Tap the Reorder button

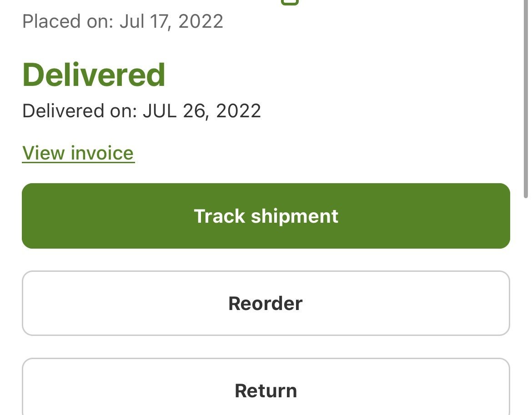pyautogui.click(x=266, y=303)
